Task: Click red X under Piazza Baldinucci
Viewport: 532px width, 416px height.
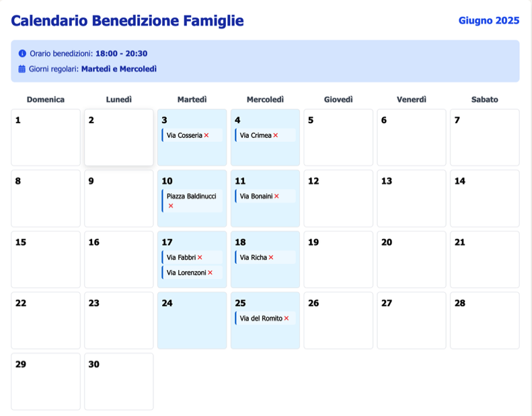Action: pos(171,206)
